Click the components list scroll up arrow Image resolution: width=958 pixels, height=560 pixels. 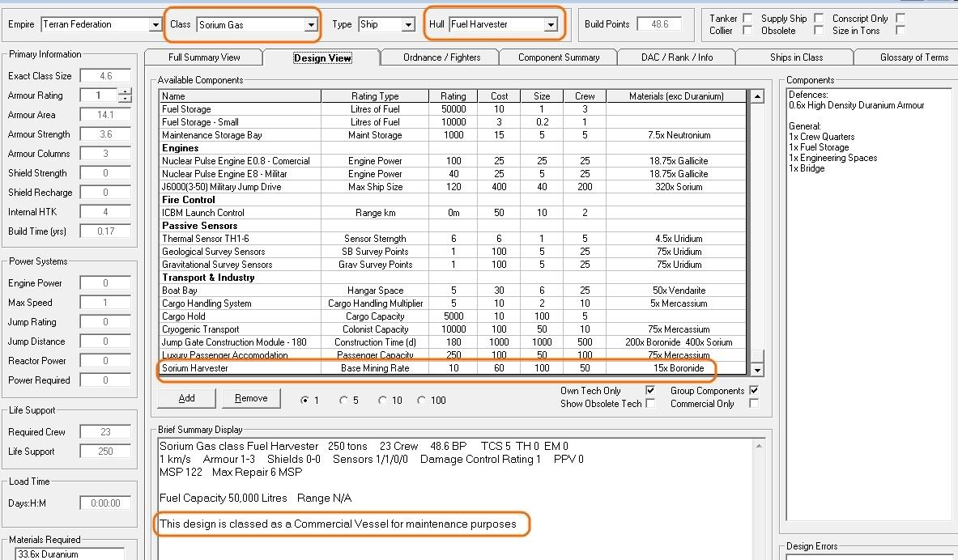(757, 96)
